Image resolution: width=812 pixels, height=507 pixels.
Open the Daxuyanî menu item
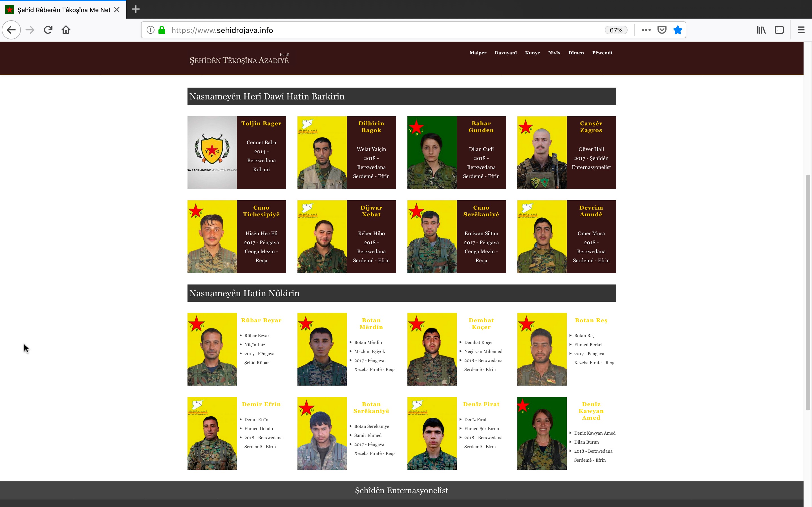505,53
